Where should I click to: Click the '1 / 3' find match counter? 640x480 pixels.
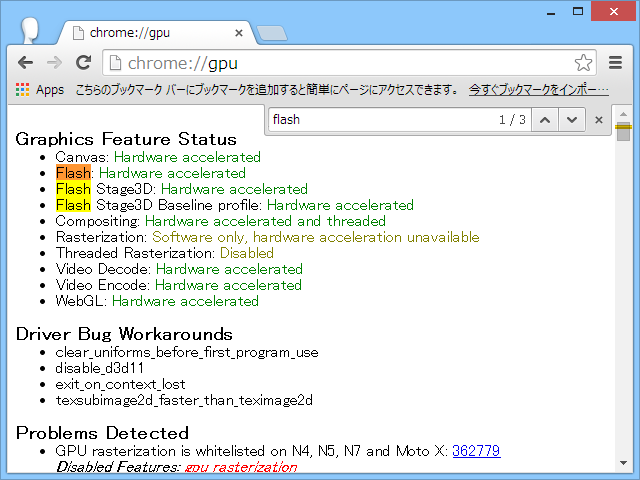click(x=512, y=120)
